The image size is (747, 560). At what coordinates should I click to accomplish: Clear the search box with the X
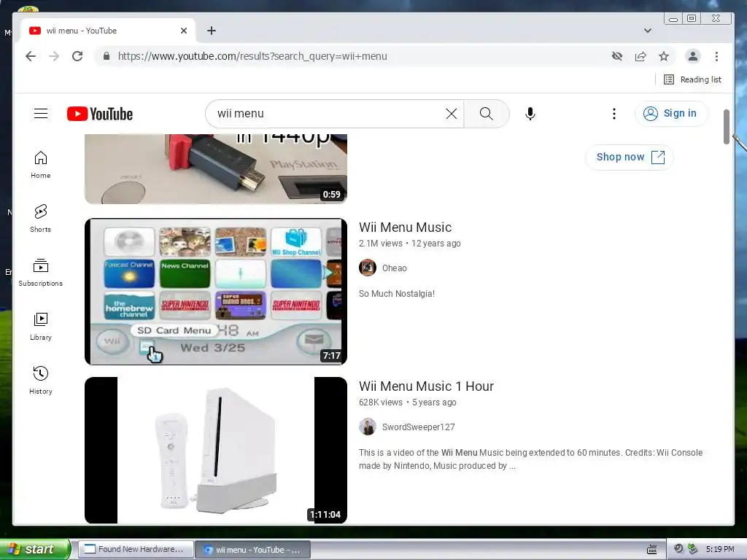point(451,113)
